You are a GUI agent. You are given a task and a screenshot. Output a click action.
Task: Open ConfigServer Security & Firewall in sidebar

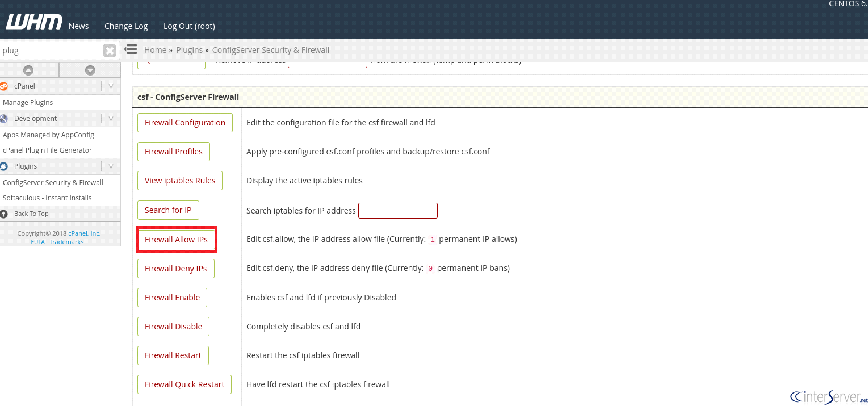click(53, 183)
